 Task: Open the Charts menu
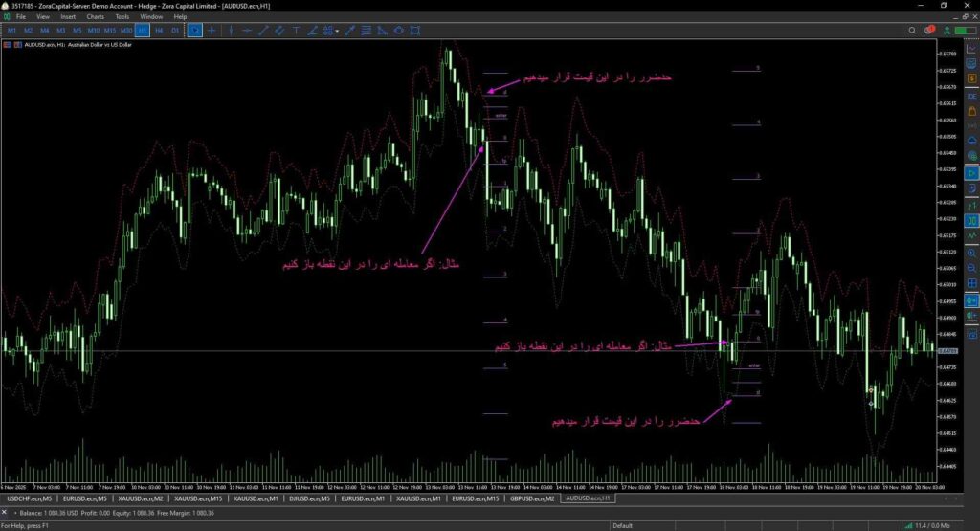95,17
